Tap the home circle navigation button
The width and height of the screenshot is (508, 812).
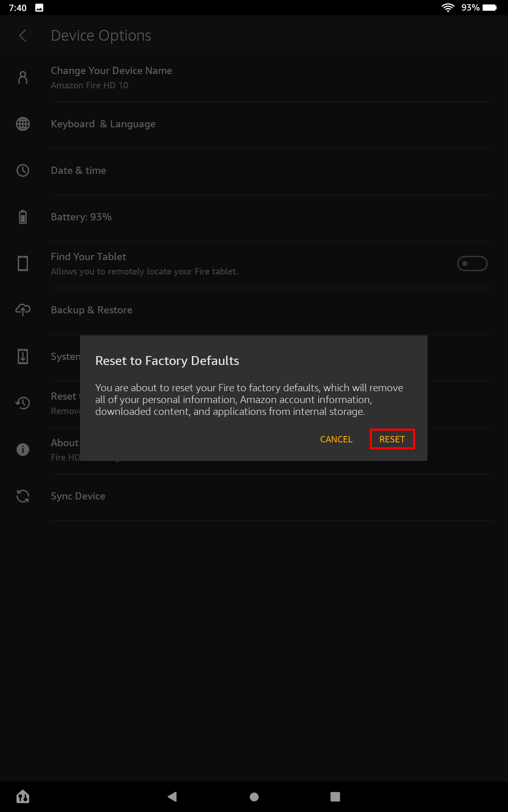(x=254, y=797)
